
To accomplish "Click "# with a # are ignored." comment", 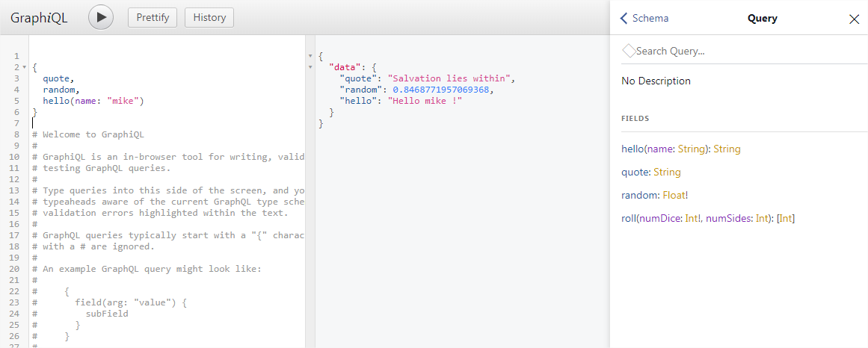I will (93, 246).
